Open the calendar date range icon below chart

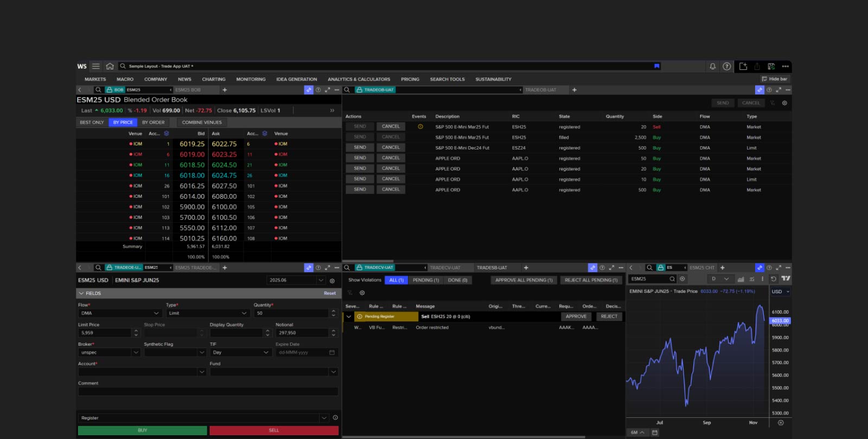(x=655, y=432)
